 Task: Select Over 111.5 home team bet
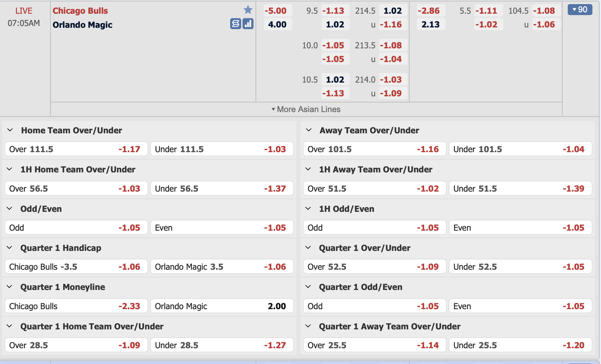pos(76,149)
